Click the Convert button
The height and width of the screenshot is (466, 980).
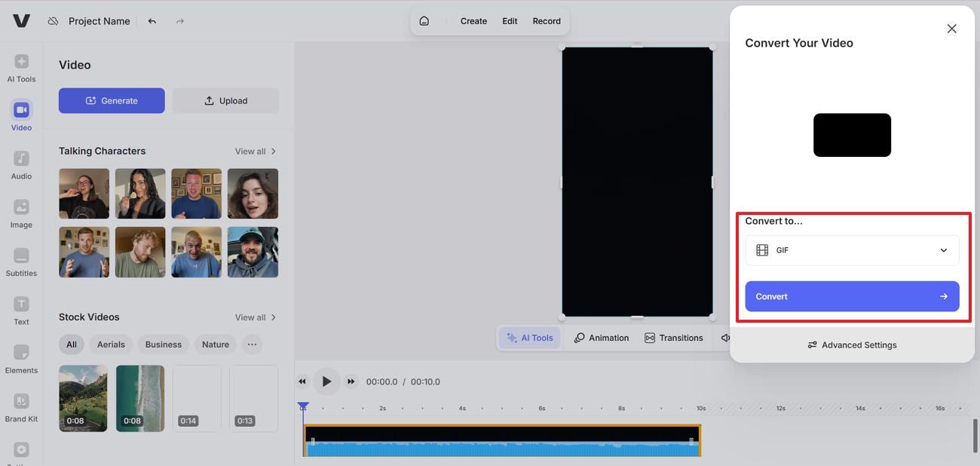coord(852,296)
